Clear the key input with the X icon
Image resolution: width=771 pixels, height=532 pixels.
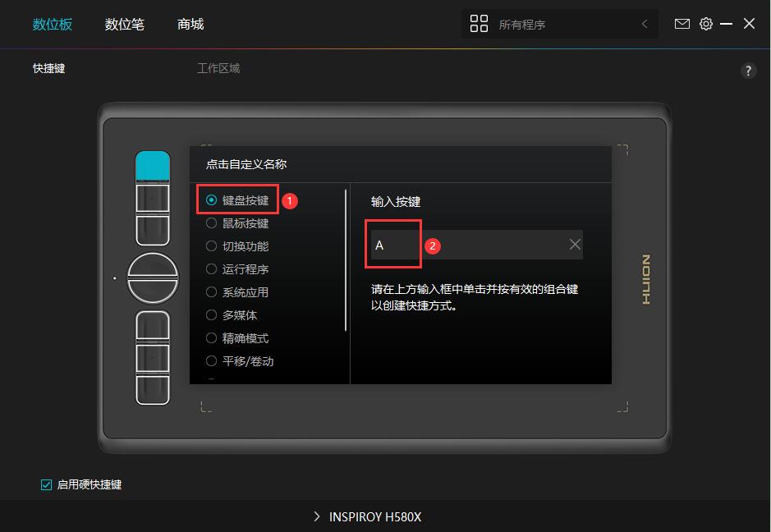[574, 245]
